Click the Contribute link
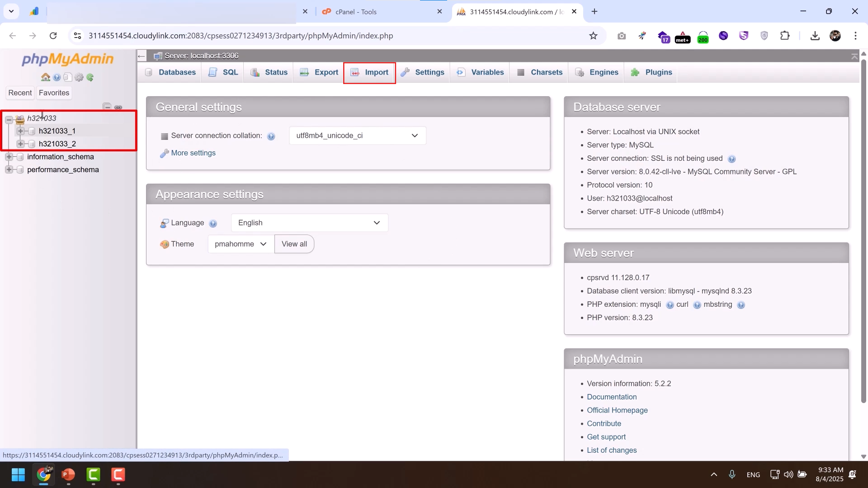Screen dimensions: 868x488 (x=604, y=424)
